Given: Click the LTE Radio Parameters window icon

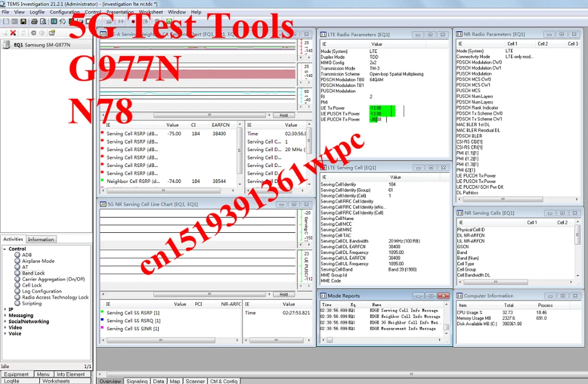Looking at the screenshot, I should (x=323, y=35).
